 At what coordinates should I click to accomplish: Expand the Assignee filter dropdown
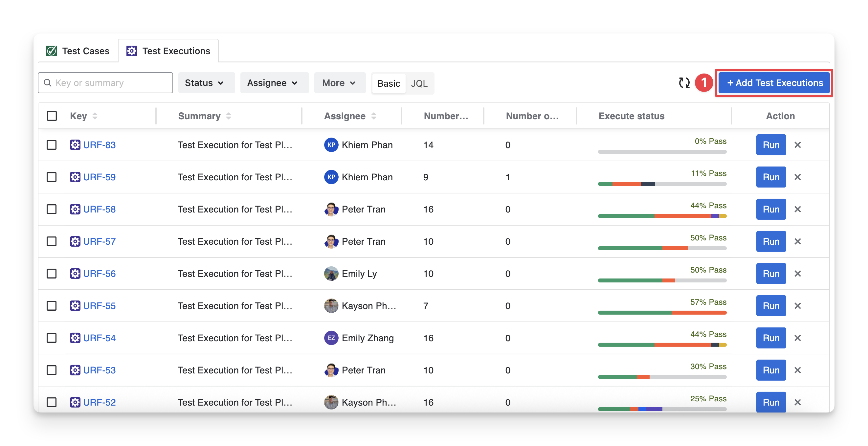tap(274, 83)
